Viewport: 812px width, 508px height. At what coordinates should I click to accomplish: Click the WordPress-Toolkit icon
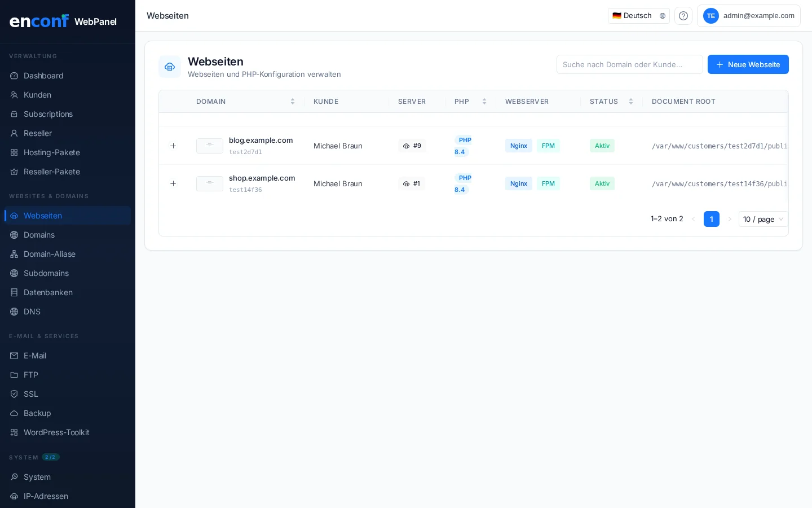pyautogui.click(x=14, y=432)
